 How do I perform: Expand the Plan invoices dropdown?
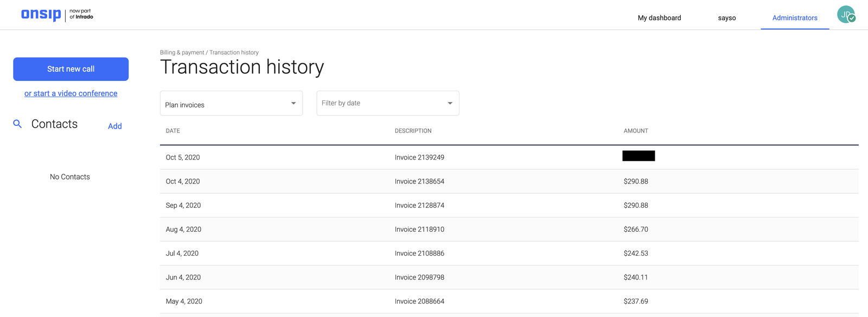[x=231, y=104]
